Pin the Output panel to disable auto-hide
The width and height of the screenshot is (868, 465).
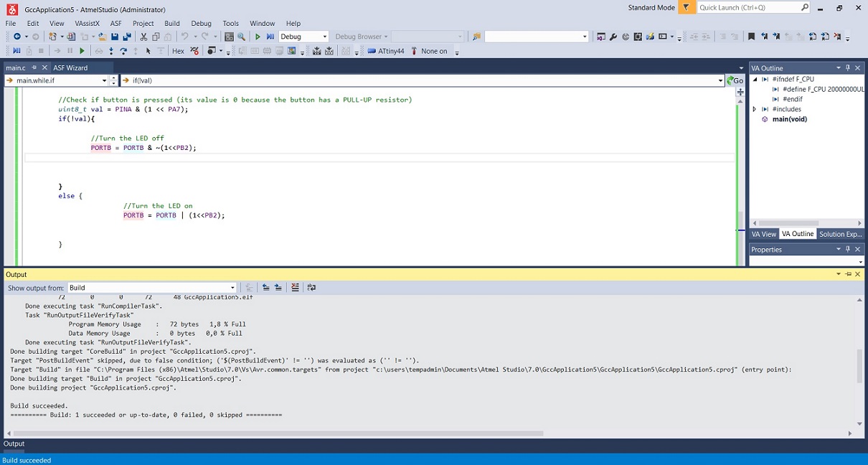(x=847, y=274)
